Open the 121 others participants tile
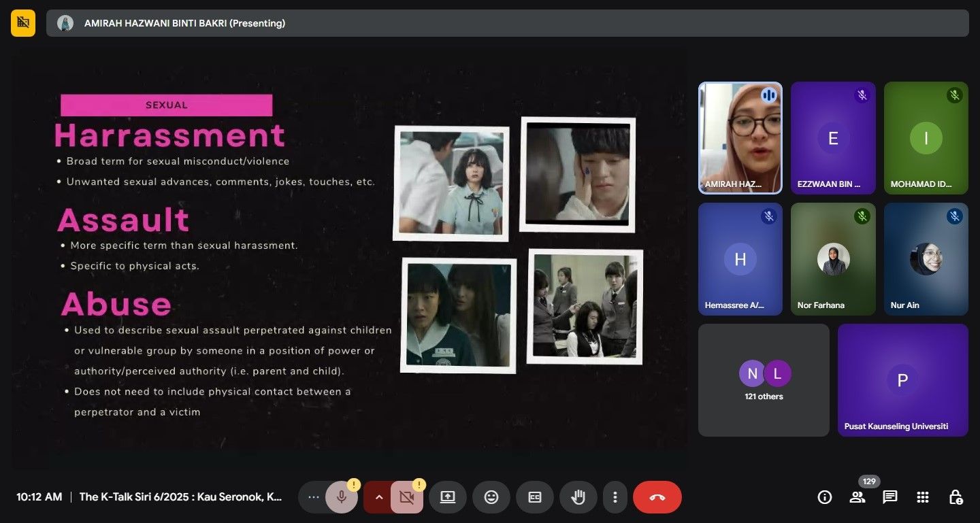980x523 pixels. click(764, 379)
